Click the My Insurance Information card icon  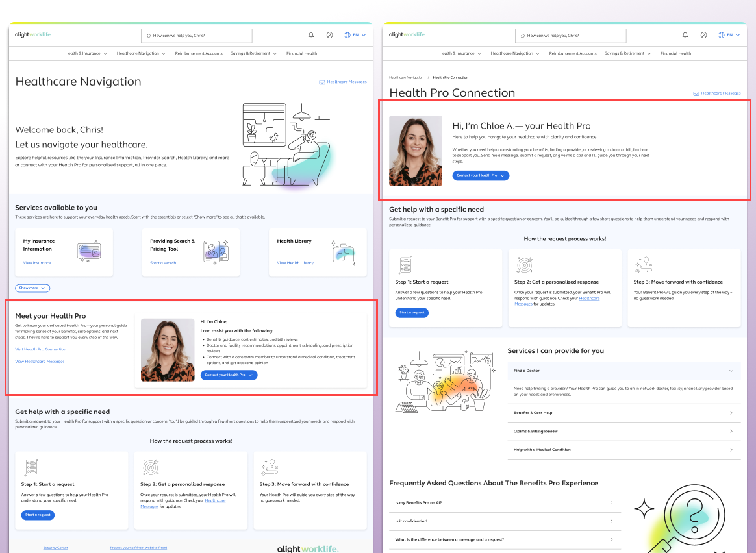[x=89, y=252]
